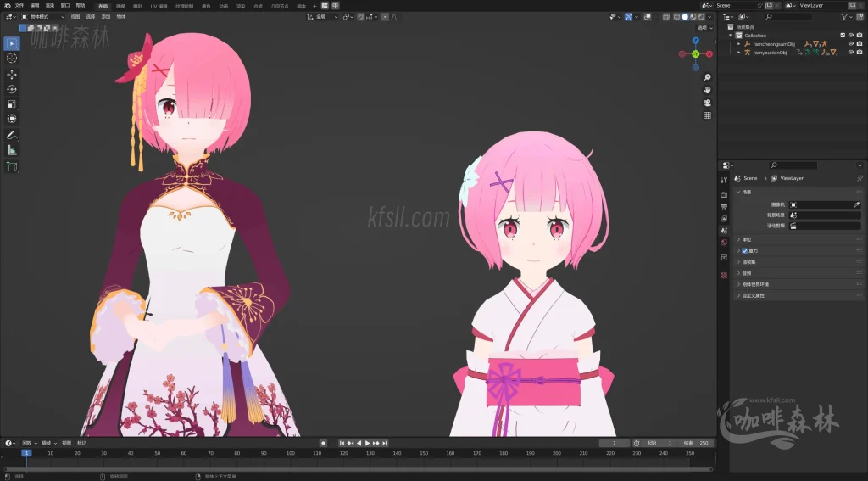Viewport: 868px width, 481px height.
Task: Toggle the camera view icon
Action: coord(707,103)
